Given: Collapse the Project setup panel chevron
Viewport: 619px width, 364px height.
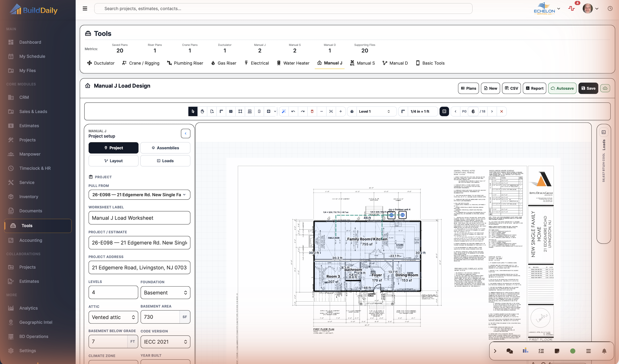Looking at the screenshot, I should 185,133.
